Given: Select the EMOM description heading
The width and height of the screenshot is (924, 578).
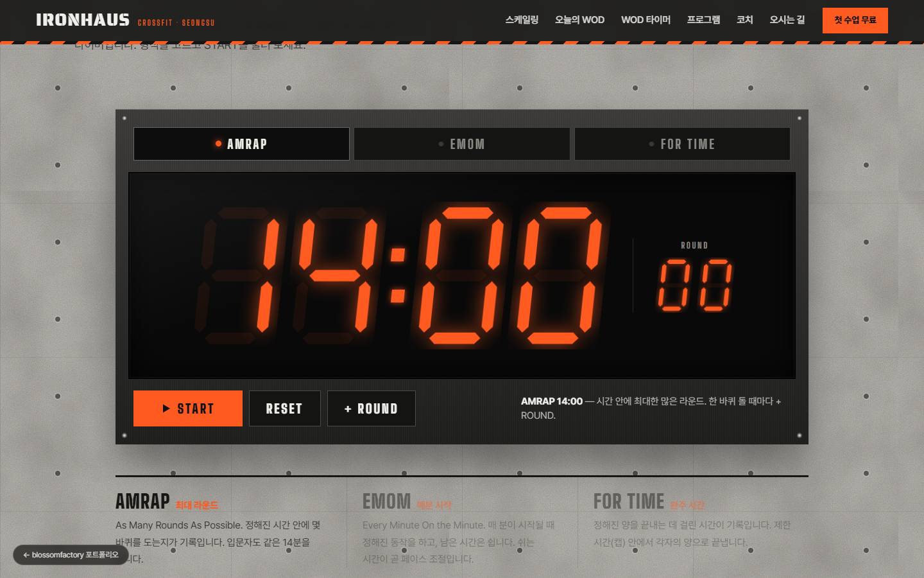Looking at the screenshot, I should pyautogui.click(x=386, y=501).
